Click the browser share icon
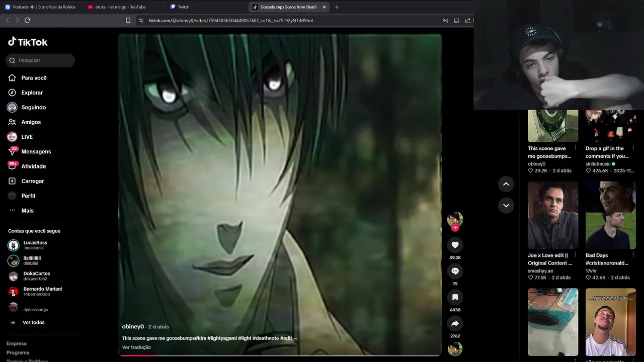This screenshot has height=362, width=644. [x=467, y=21]
